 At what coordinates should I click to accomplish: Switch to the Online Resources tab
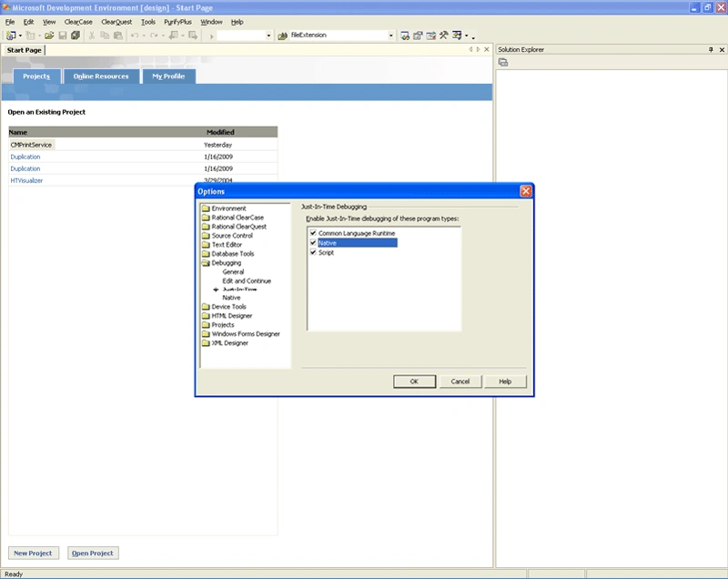click(x=101, y=76)
